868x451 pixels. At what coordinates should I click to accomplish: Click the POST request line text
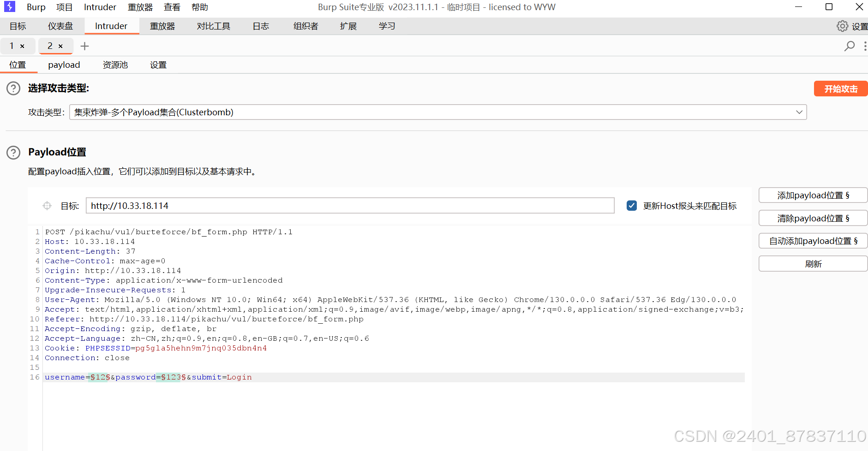pyautogui.click(x=168, y=232)
